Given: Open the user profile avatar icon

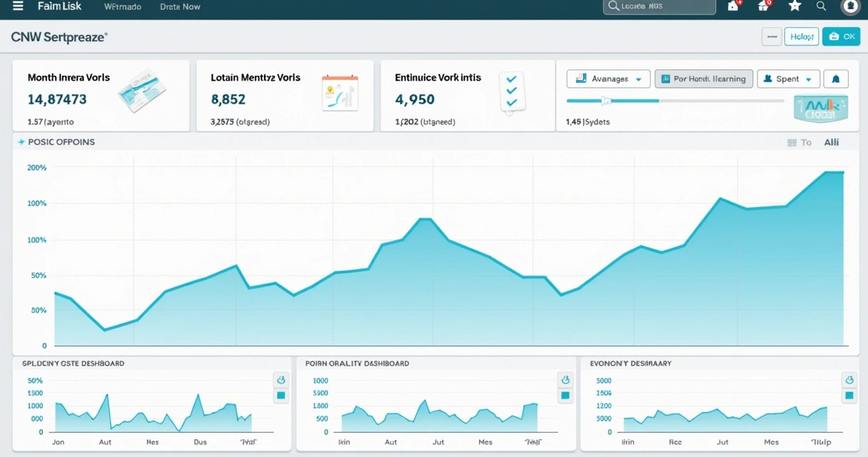Looking at the screenshot, I should click(x=851, y=7).
